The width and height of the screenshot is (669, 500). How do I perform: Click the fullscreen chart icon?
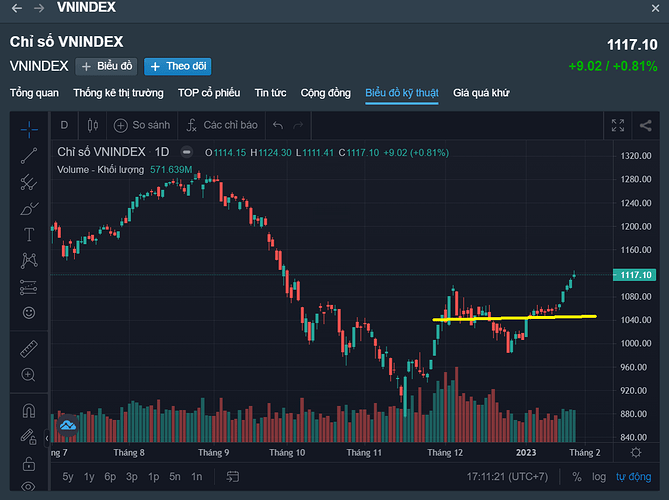(x=617, y=126)
